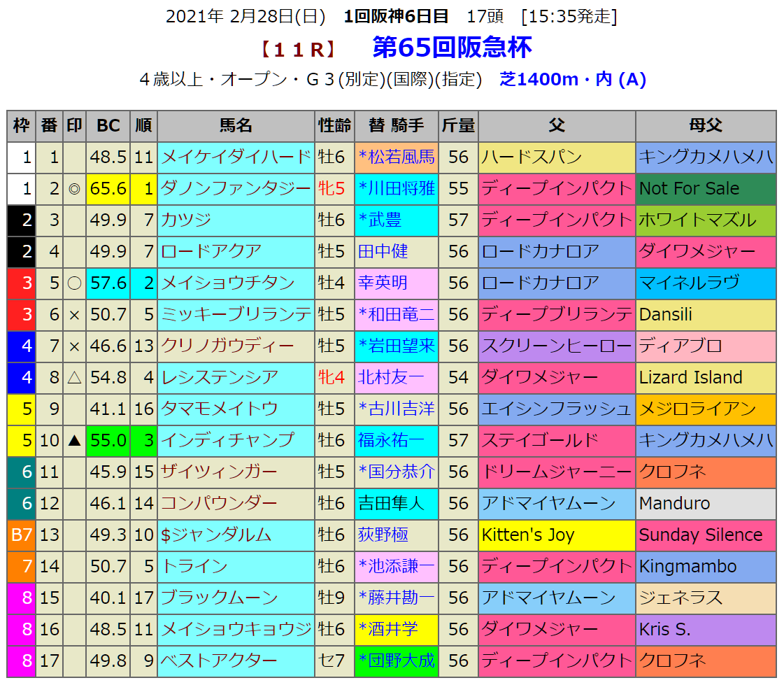Viewport: 784px width, 685px height.
Task: Click the black frame 2 cell for カツジ
Action: (x=22, y=220)
